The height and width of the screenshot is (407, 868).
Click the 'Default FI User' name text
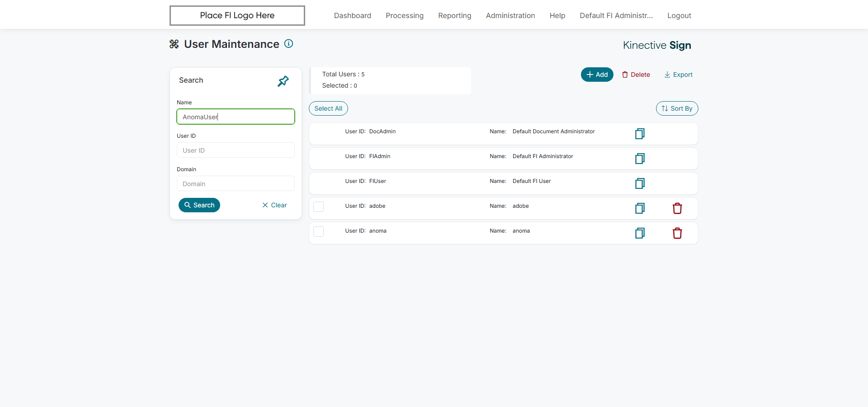pyautogui.click(x=532, y=181)
